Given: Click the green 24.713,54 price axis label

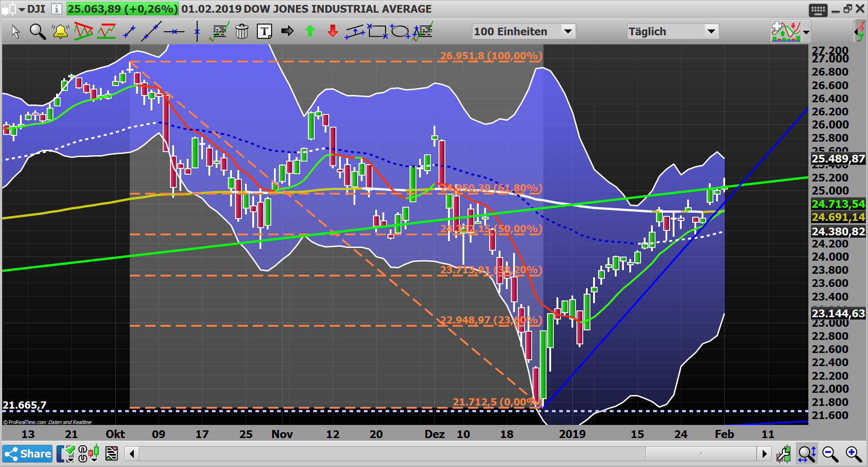Looking at the screenshot, I should (x=838, y=204).
